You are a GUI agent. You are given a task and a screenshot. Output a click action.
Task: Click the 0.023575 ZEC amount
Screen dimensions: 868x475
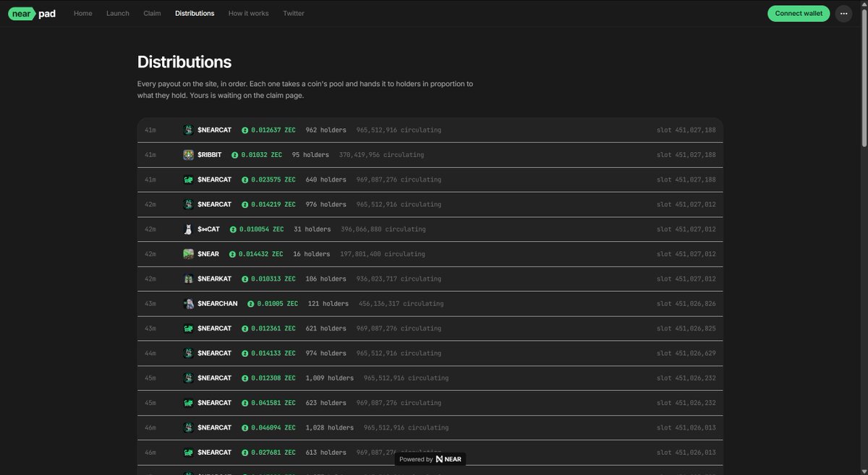point(273,180)
